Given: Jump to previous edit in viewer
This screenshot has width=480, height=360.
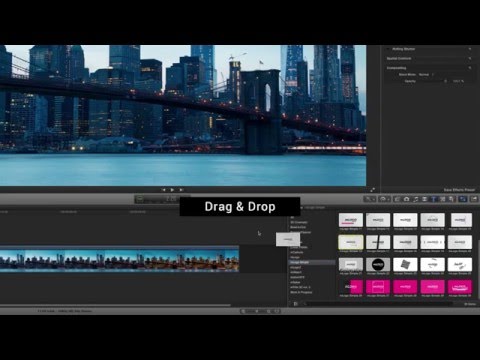Looking at the screenshot, I should (163, 190).
